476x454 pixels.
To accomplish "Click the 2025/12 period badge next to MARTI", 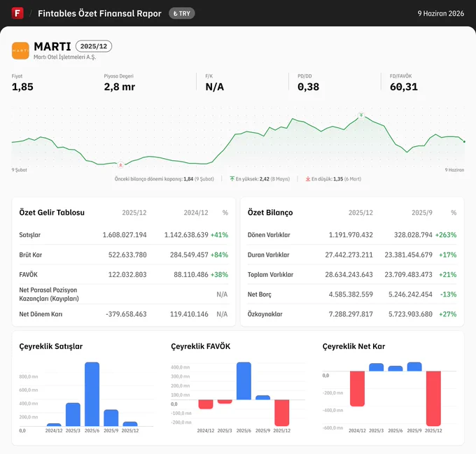I will [94, 46].
